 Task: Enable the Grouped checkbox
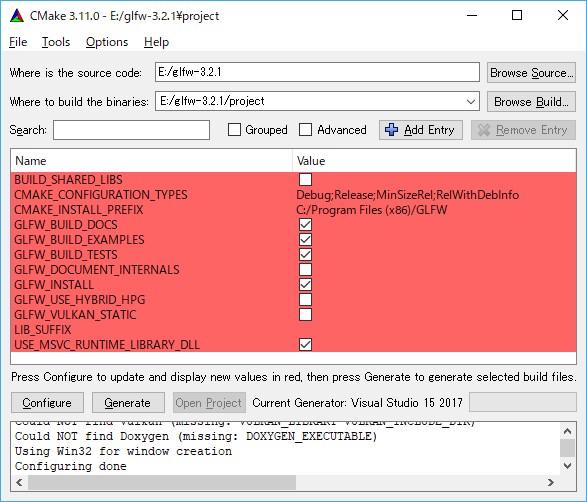234,130
